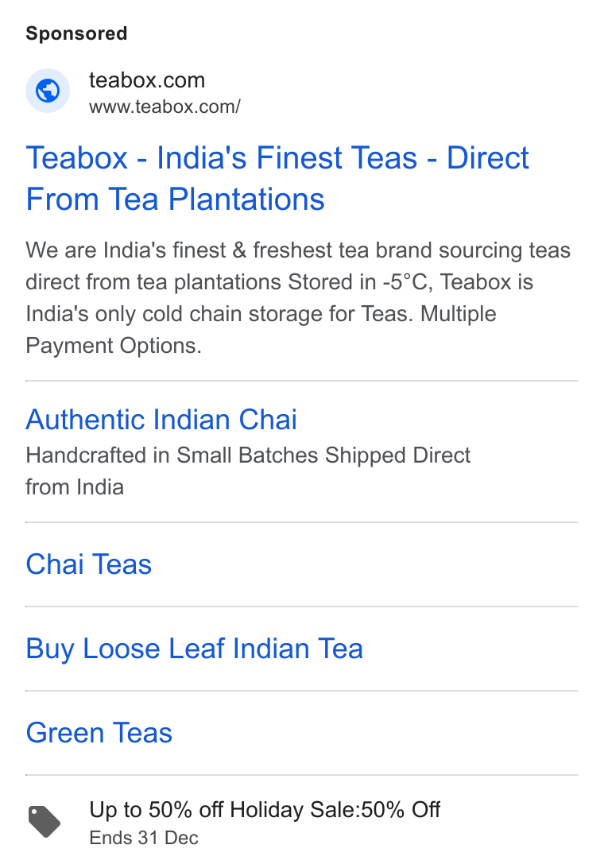The image size is (604, 868).
Task: Open the Teabox India's Finest Teas headline
Action: 277,178
